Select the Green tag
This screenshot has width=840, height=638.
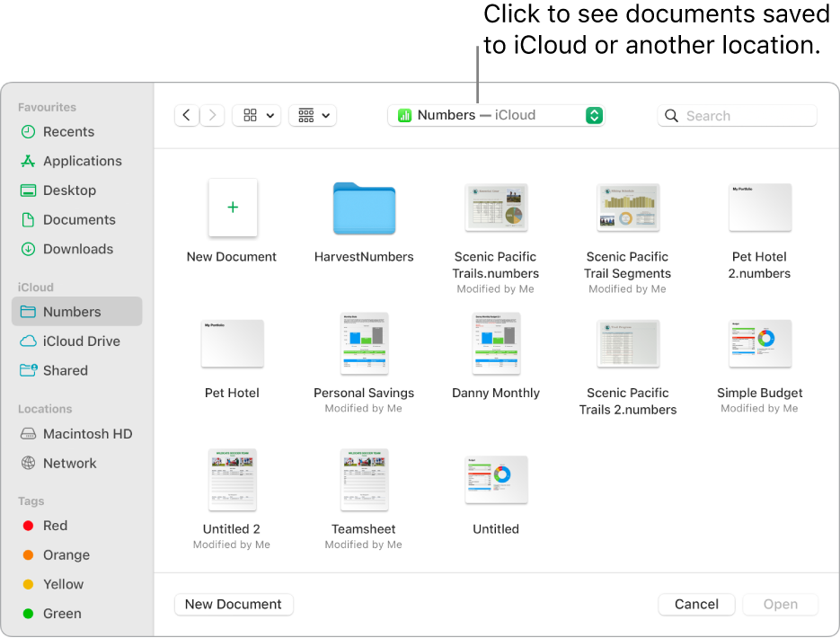(x=61, y=613)
